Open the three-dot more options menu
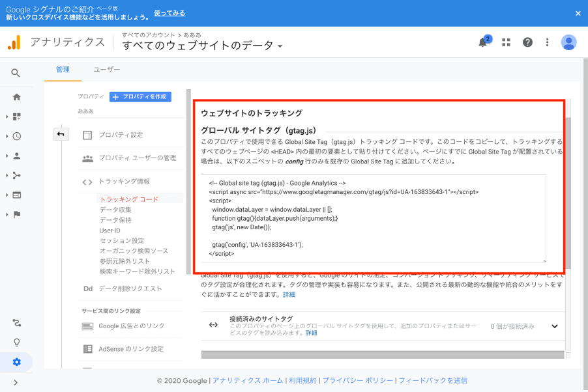 click(x=547, y=42)
